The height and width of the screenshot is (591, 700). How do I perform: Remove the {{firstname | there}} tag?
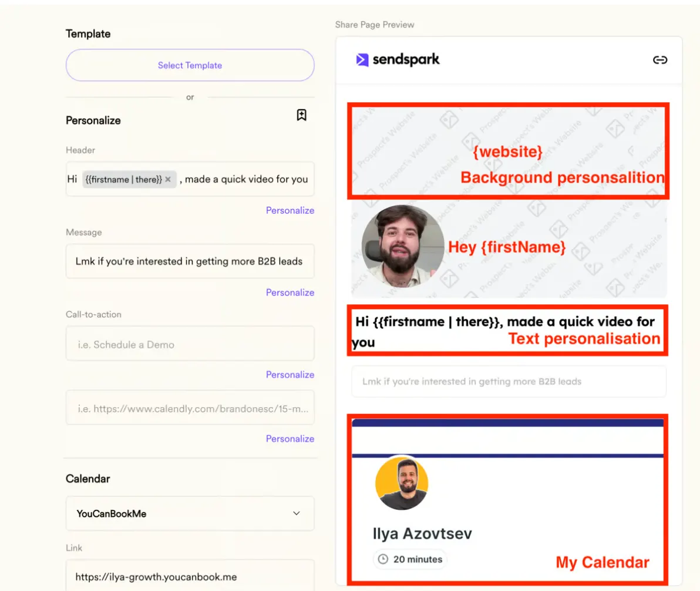pos(168,179)
